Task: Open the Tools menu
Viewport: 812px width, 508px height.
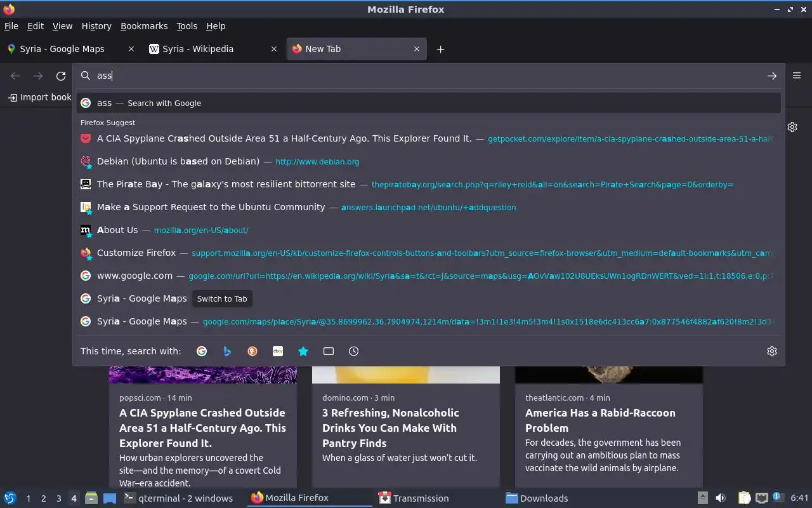Action: point(187,26)
